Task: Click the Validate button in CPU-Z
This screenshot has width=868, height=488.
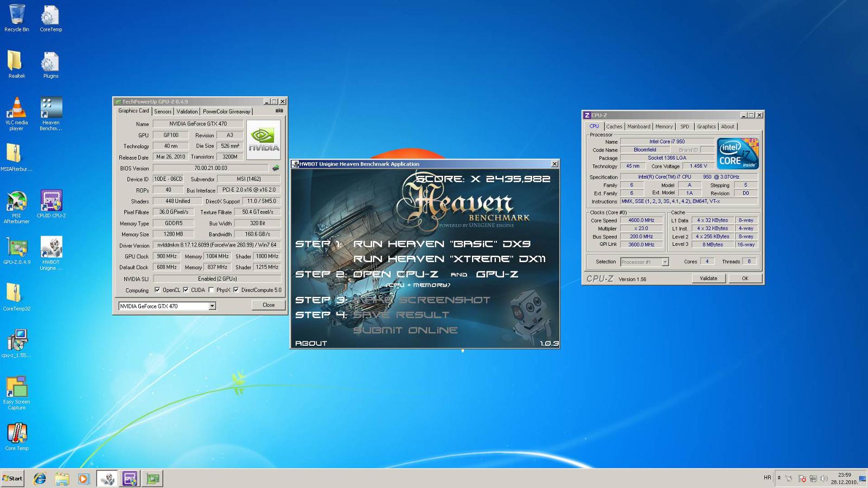Action: (708, 278)
